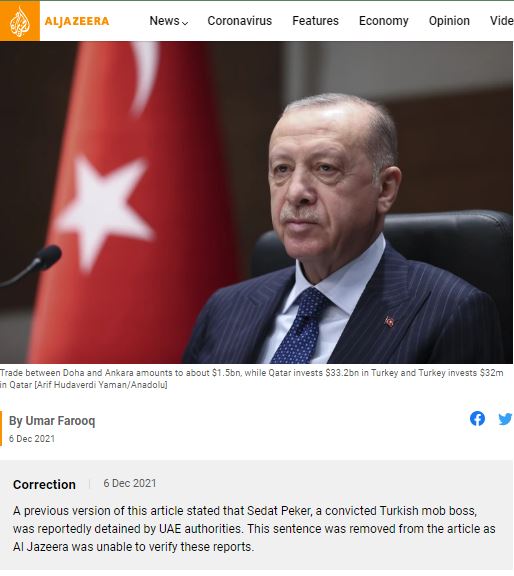
Task: Click the Correction heading
Action: tap(44, 485)
